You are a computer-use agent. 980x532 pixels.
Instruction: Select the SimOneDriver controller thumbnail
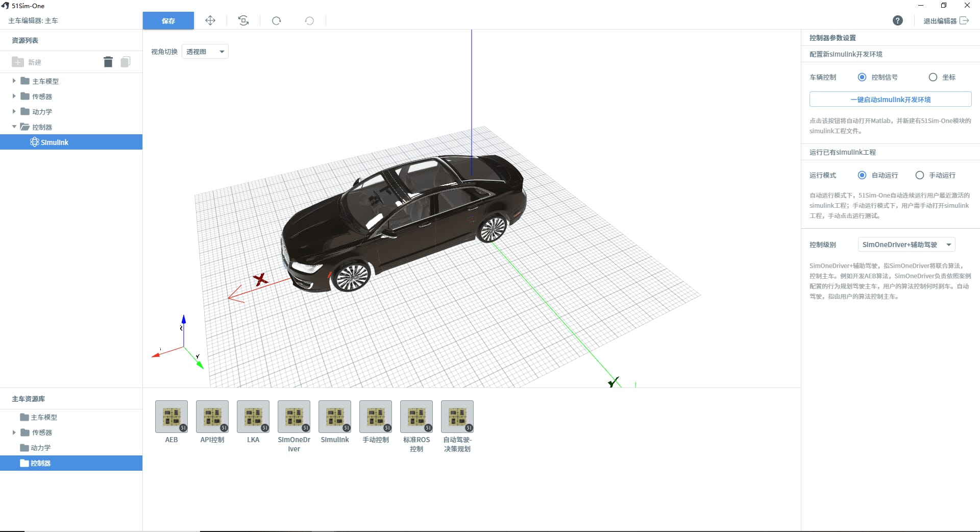click(x=294, y=417)
